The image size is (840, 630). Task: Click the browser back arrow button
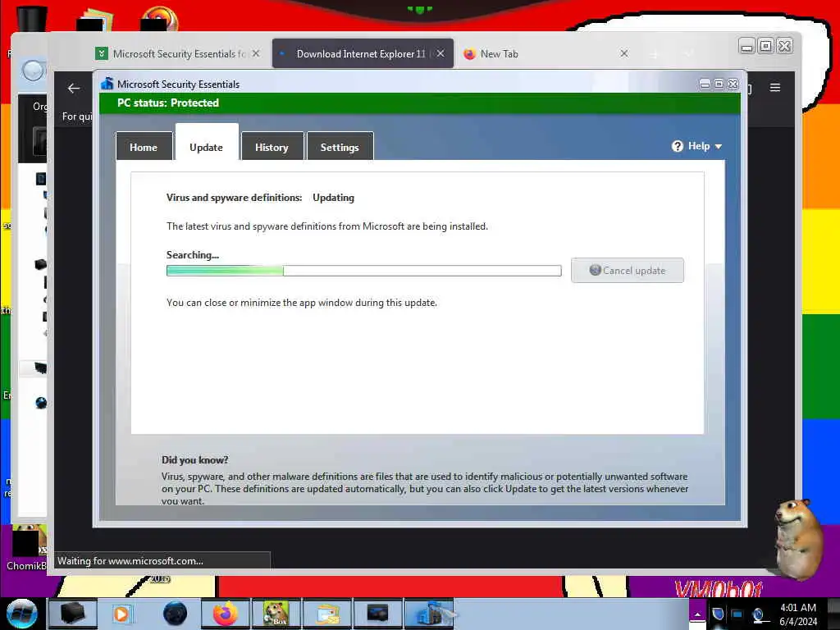pyautogui.click(x=73, y=89)
